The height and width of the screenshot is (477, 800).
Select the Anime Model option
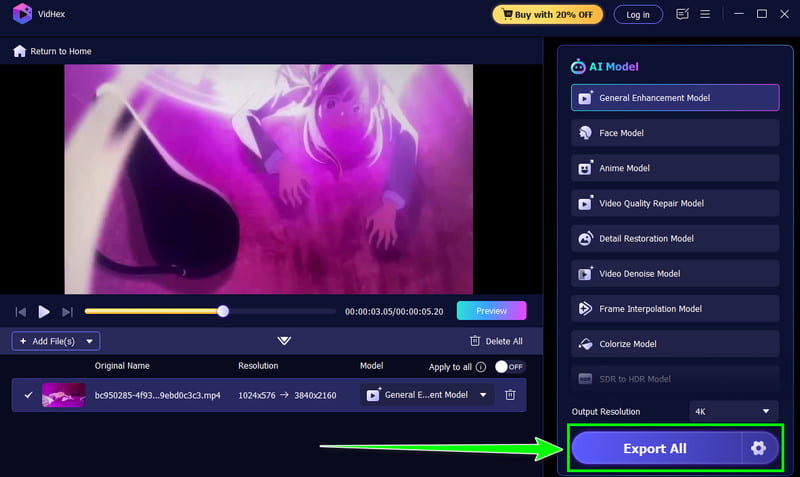coord(675,168)
